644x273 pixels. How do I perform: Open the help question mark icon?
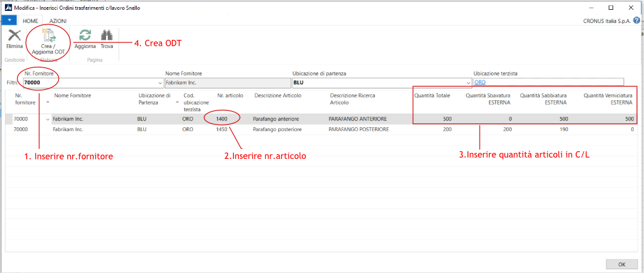[x=636, y=20]
